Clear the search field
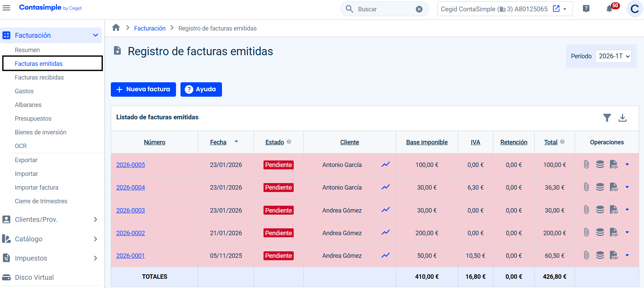This screenshot has height=288, width=644. [419, 9]
